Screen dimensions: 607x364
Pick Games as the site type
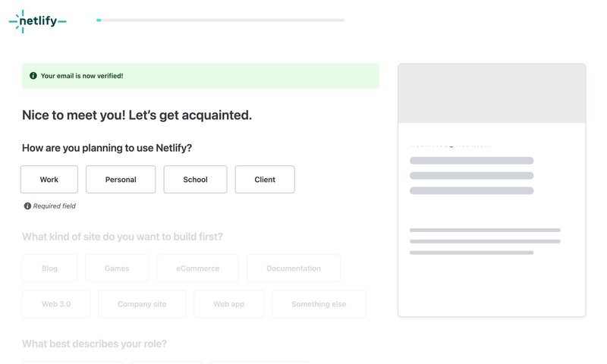(117, 268)
